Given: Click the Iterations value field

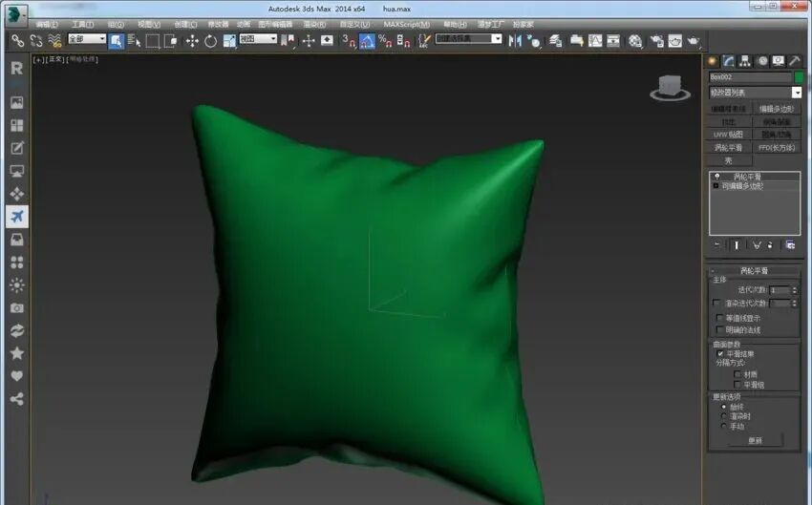Looking at the screenshot, I should click(780, 290).
